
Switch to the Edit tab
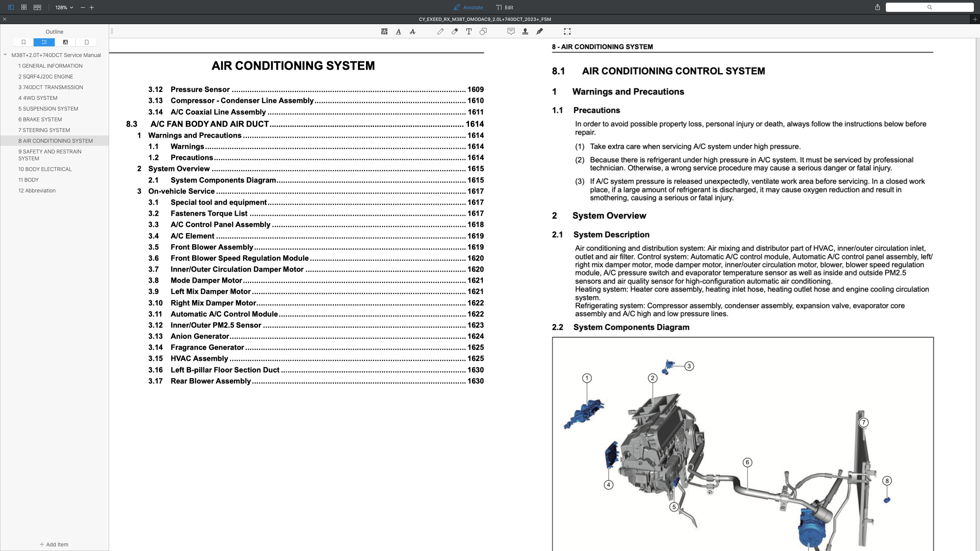pos(505,7)
